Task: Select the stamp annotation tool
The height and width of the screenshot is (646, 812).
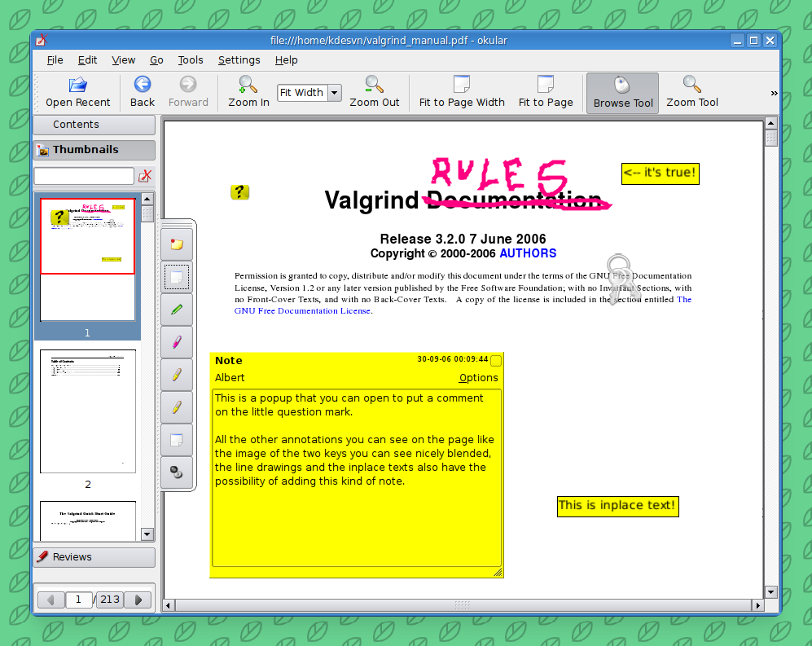Action: coord(177,472)
